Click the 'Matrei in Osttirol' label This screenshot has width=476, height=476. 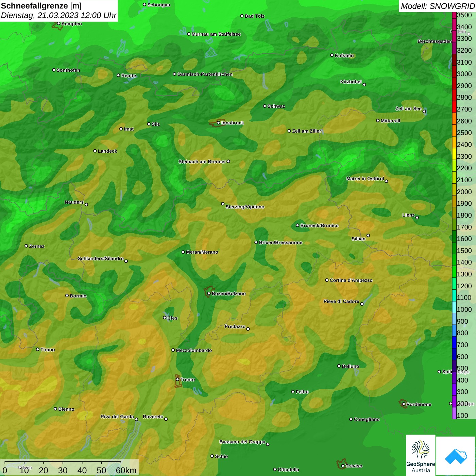click(x=365, y=178)
